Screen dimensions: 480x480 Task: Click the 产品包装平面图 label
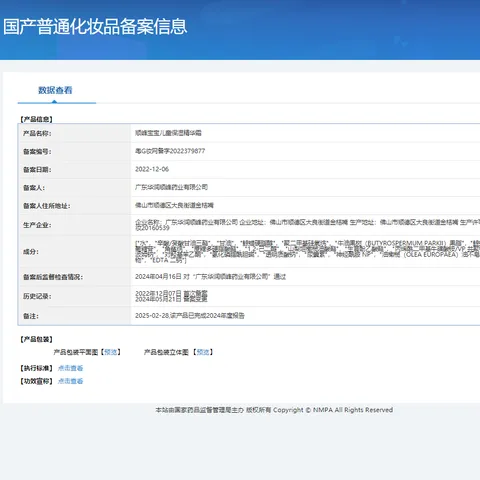pos(76,352)
